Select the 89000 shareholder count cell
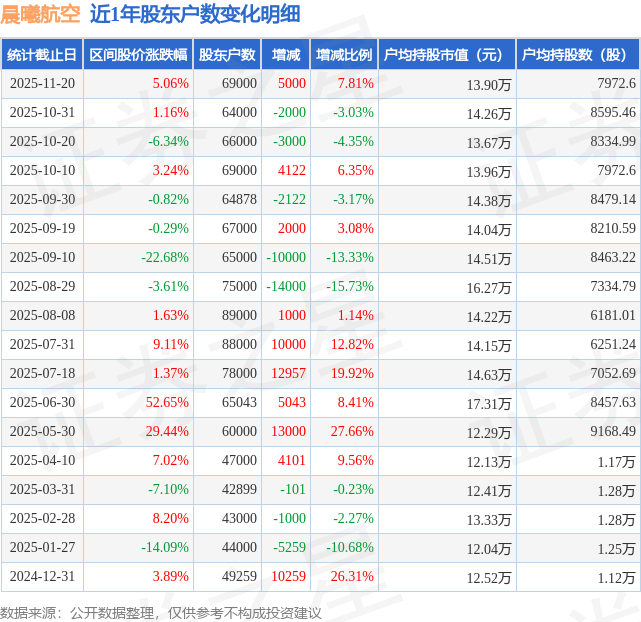 point(239,315)
